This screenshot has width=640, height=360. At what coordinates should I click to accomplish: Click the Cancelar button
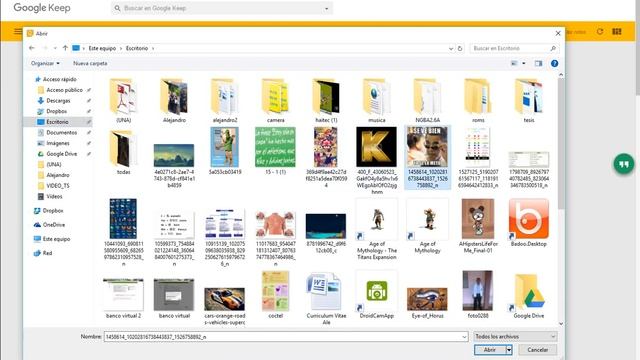point(538,350)
